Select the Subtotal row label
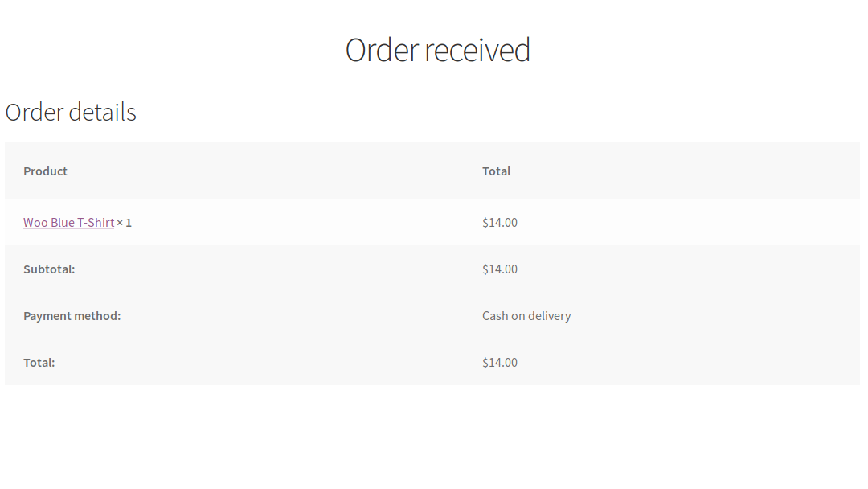Viewport: 868px width, 489px height. coord(49,269)
